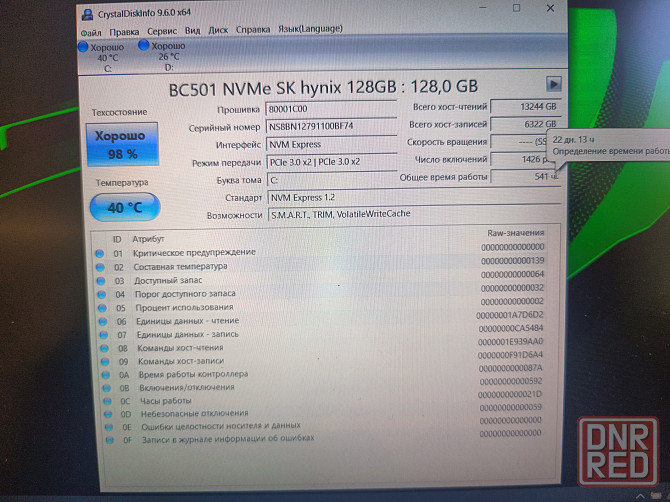Select row Единицы данных - запись
This screenshot has width=670, height=502.
click(323, 332)
